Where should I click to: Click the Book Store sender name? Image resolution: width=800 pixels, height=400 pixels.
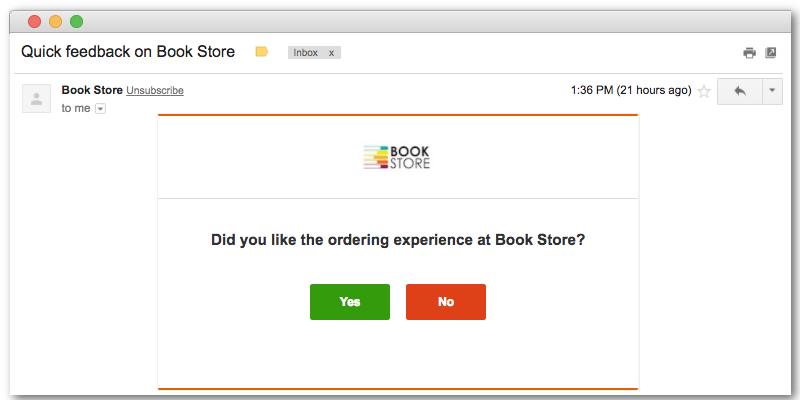[92, 90]
